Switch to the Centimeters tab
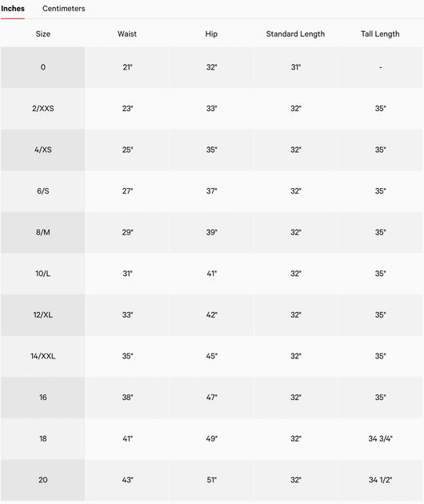 [64, 9]
